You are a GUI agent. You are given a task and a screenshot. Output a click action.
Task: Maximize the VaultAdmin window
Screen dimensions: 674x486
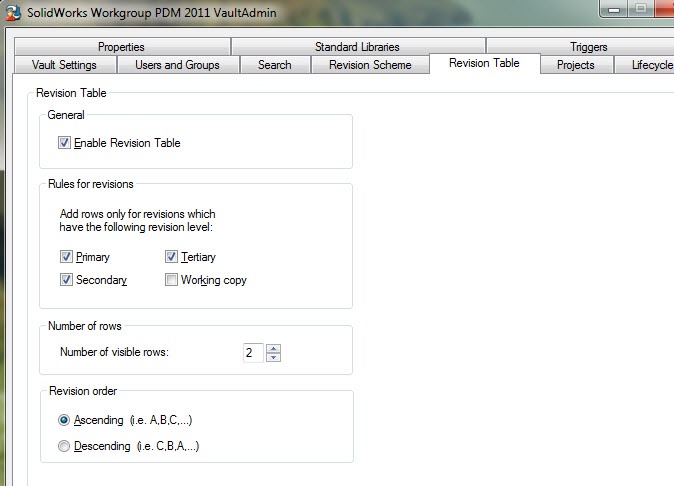(x=640, y=9)
